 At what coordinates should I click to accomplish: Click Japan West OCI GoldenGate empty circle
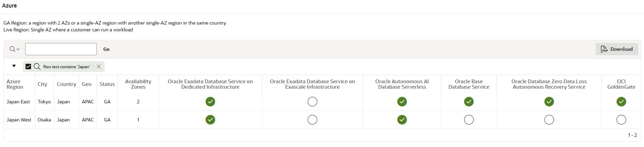(x=621, y=120)
